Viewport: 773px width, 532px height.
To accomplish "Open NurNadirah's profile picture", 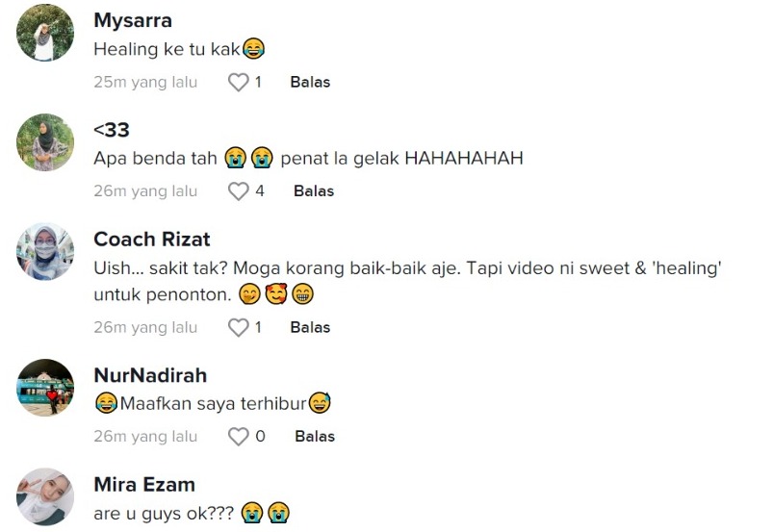I will (45, 388).
